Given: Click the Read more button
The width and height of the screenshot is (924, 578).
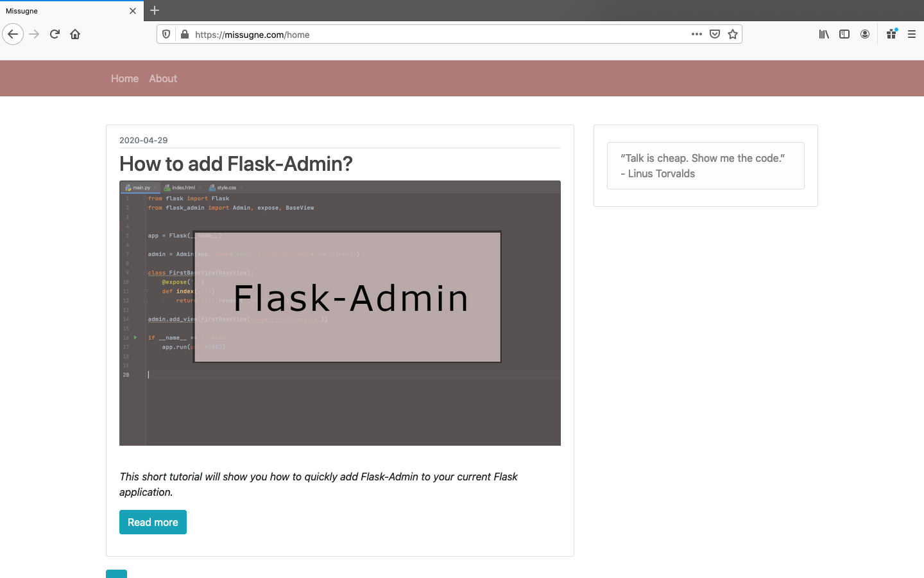Looking at the screenshot, I should [x=153, y=522].
